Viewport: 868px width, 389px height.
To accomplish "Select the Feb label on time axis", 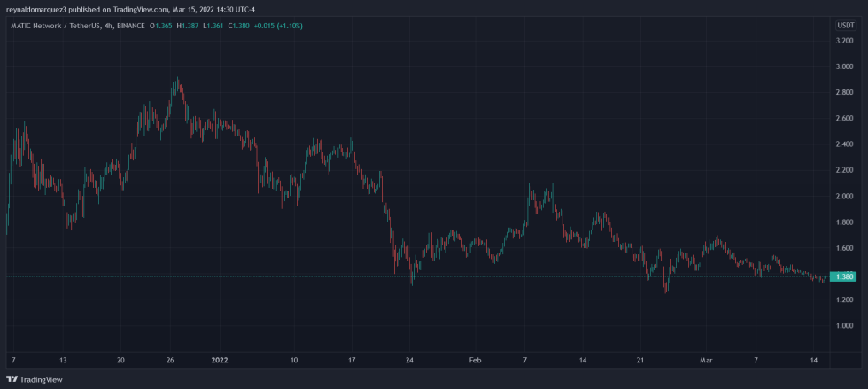I will 476,361.
